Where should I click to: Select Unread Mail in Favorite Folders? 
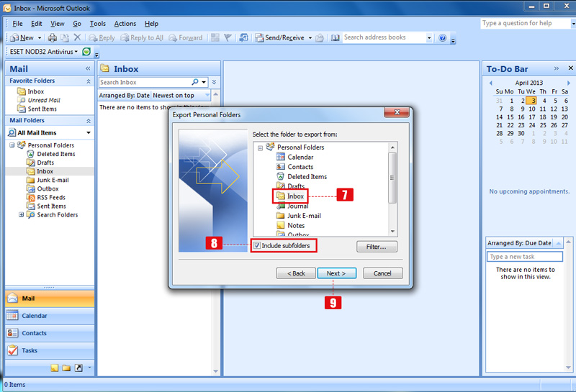click(39, 100)
